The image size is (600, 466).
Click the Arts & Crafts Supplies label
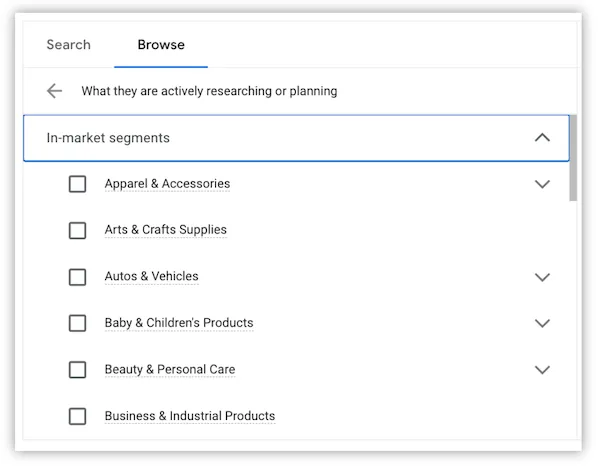166,230
